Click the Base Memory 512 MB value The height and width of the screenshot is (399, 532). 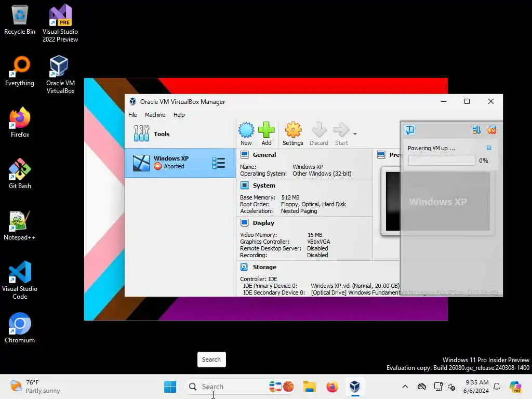pos(290,197)
